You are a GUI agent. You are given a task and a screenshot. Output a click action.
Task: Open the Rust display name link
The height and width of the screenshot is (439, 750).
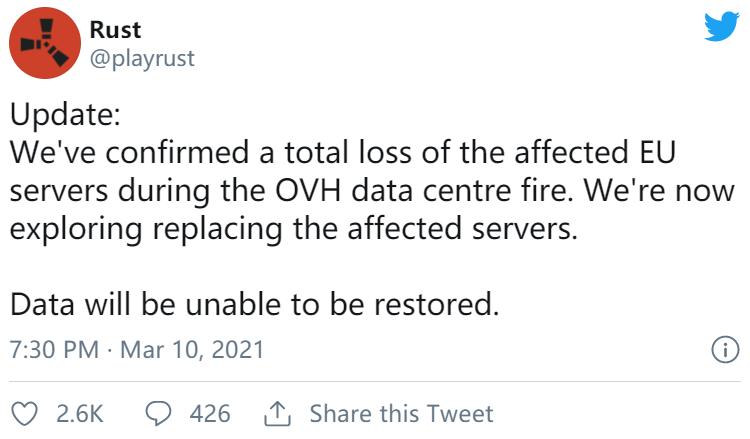115,30
